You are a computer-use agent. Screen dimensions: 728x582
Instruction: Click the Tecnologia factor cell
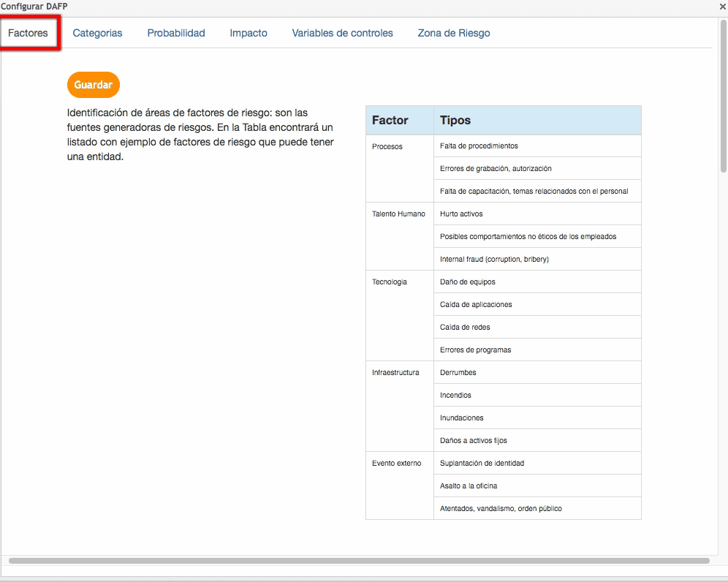coord(390,282)
